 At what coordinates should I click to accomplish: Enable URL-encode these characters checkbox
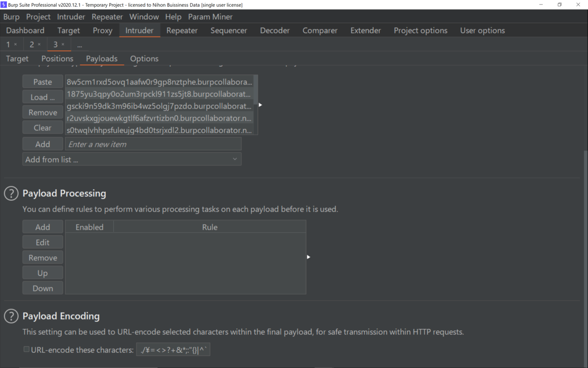pyautogui.click(x=26, y=349)
